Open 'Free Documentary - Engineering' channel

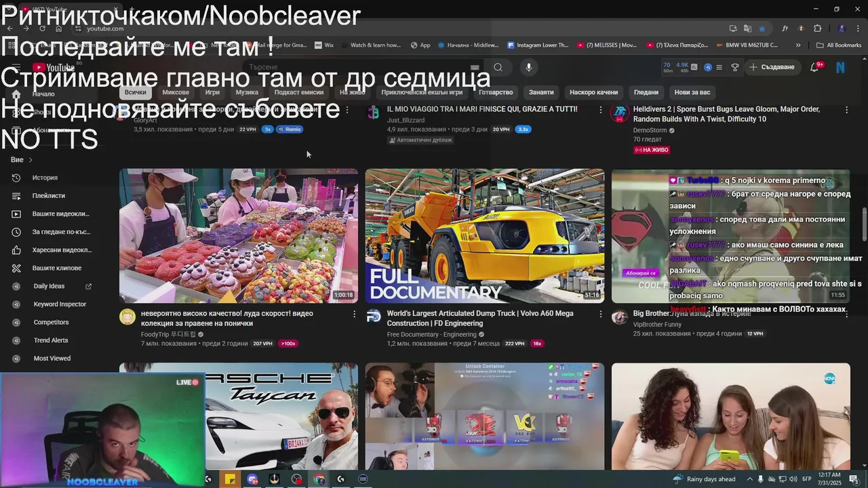pyautogui.click(x=431, y=334)
